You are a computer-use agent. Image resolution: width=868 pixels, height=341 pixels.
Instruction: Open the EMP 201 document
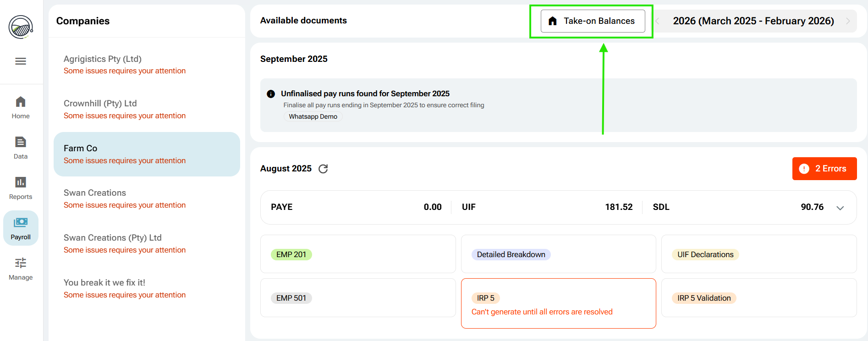(291, 254)
